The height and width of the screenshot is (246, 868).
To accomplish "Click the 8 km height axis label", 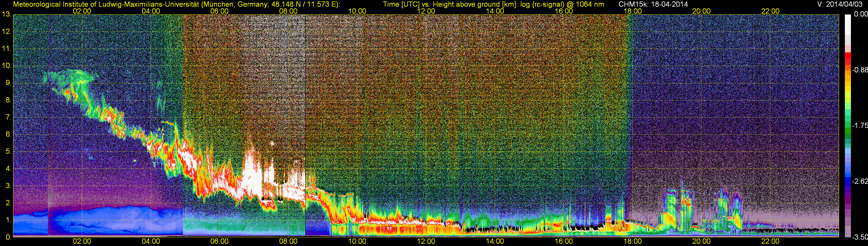I will (x=8, y=100).
